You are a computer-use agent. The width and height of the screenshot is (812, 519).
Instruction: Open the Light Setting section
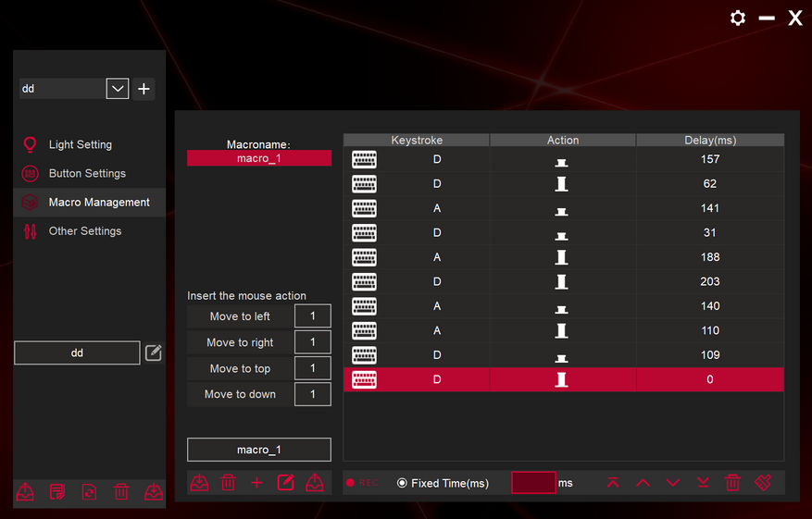80,144
